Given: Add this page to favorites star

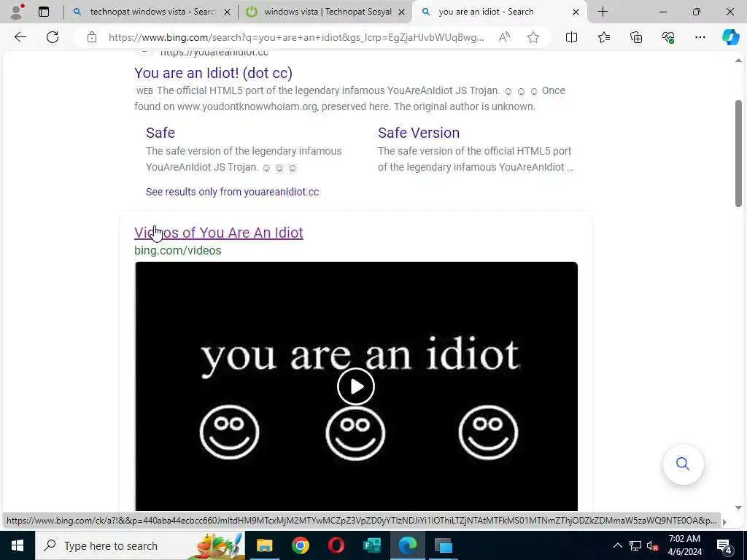Looking at the screenshot, I should click(533, 37).
